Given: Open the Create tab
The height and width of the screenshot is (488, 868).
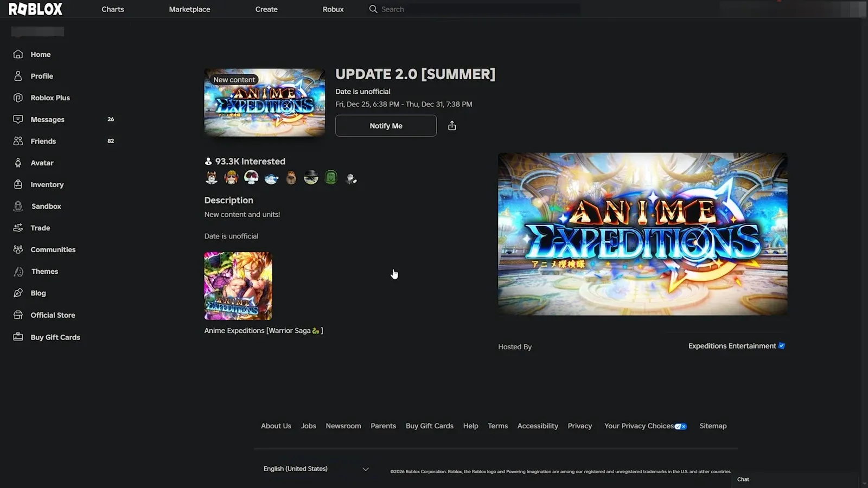Looking at the screenshot, I should click(x=266, y=9).
